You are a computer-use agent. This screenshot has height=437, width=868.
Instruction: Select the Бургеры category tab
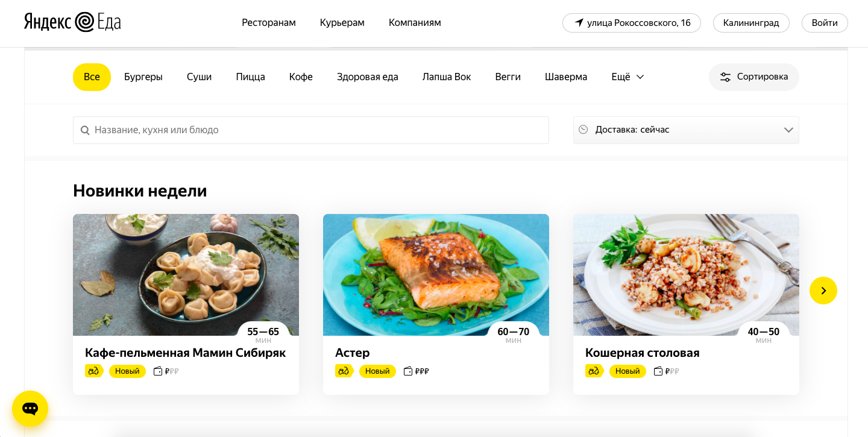[143, 77]
